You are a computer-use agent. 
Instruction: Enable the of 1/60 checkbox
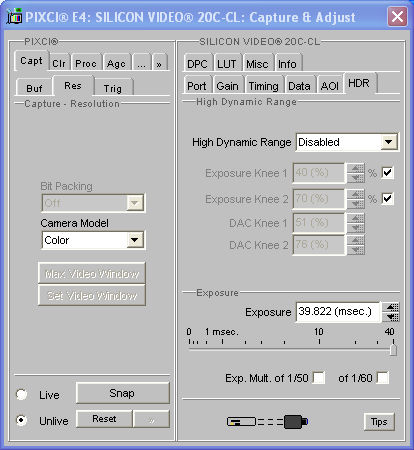tap(383, 378)
